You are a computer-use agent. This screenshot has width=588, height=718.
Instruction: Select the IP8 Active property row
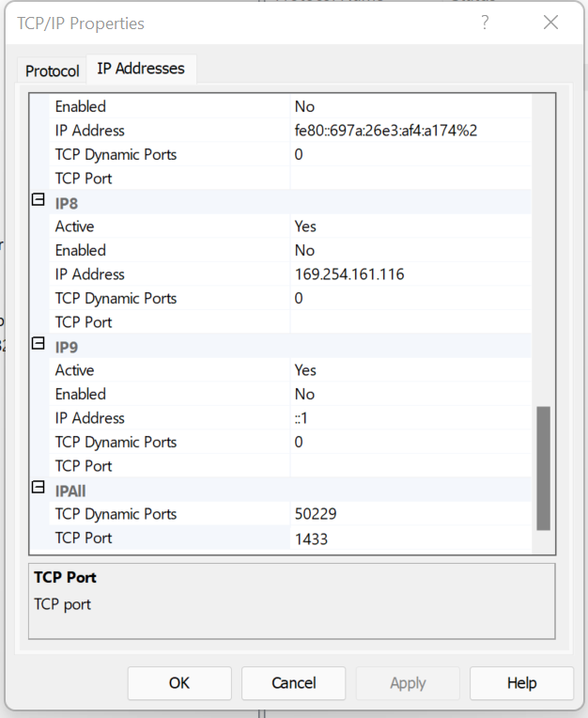pyautogui.click(x=169, y=226)
